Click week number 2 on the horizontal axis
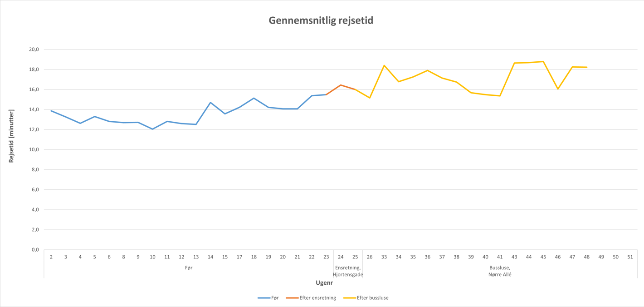Viewport: 644px width, 307px height. point(51,257)
